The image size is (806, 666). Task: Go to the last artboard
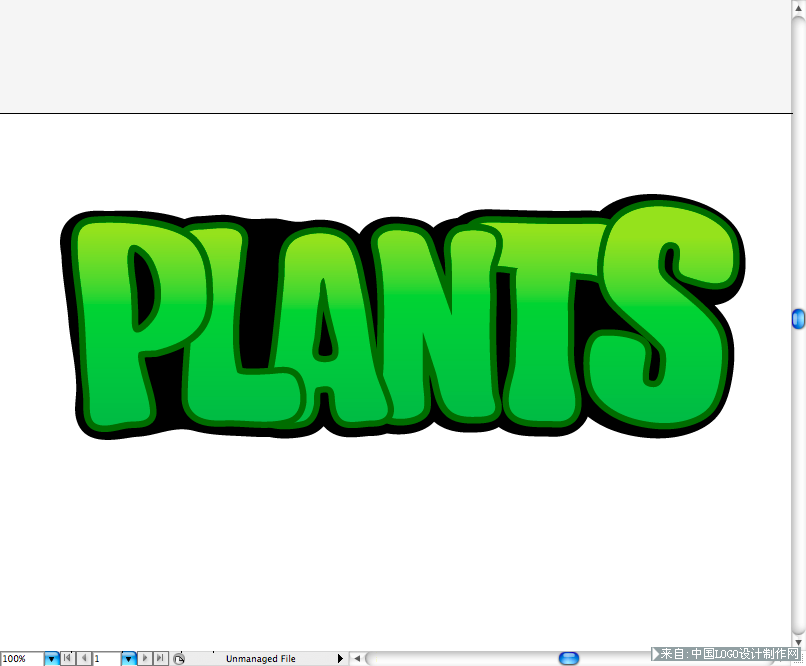(x=160, y=658)
